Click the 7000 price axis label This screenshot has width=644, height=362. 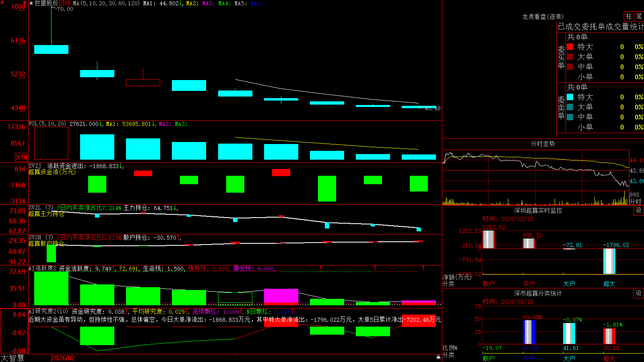[18, 6]
